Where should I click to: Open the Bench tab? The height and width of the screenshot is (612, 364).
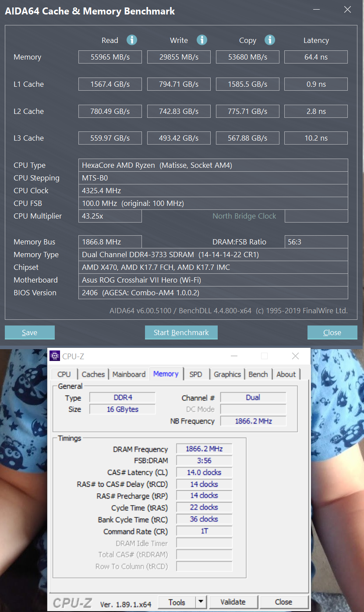[x=258, y=374]
